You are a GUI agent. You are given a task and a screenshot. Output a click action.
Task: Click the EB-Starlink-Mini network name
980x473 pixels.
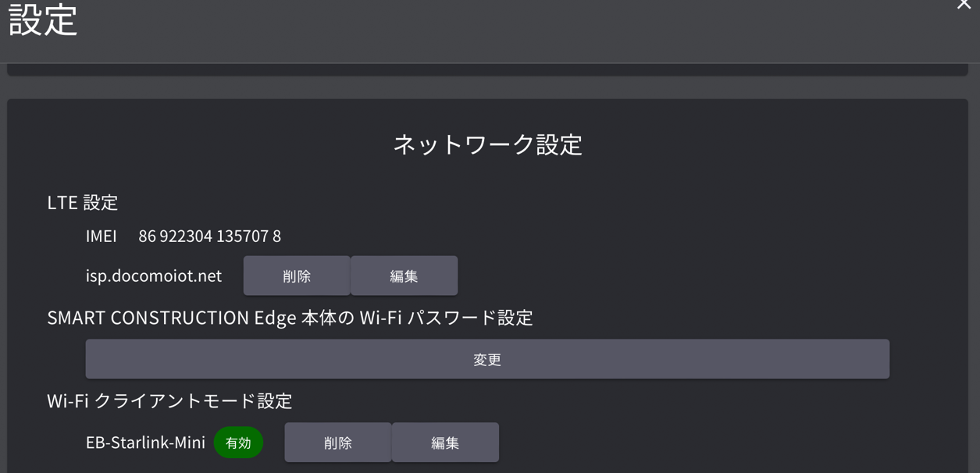point(145,443)
